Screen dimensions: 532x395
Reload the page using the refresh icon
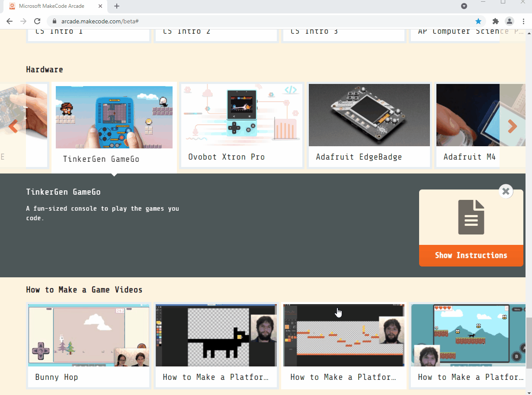tap(37, 21)
